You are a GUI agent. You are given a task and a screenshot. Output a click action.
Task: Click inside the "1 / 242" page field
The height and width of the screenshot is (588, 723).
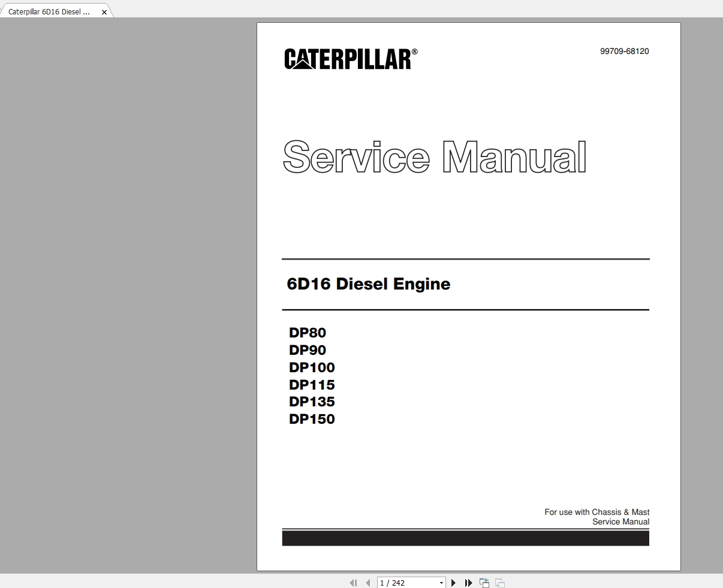point(400,582)
